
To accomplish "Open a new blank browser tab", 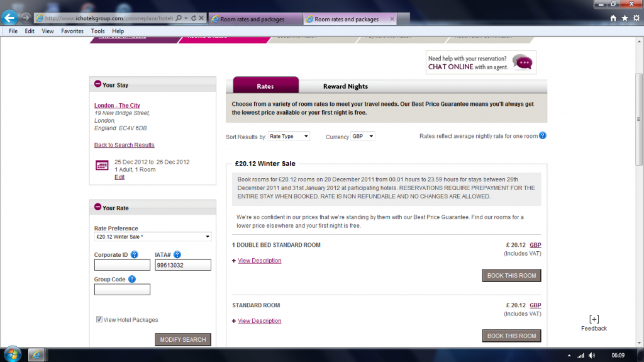I will 403,19.
